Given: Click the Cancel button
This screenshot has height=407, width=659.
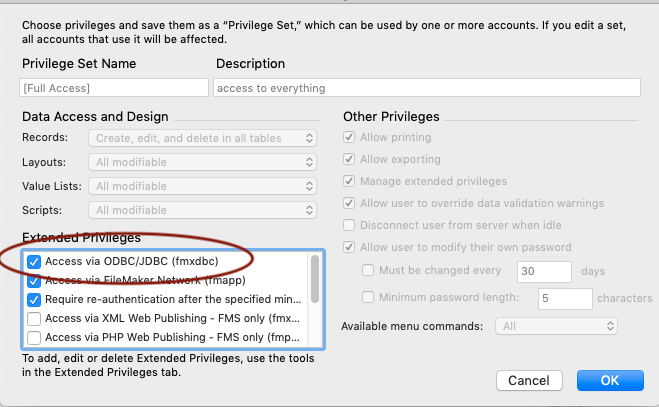Looking at the screenshot, I should coord(529,381).
